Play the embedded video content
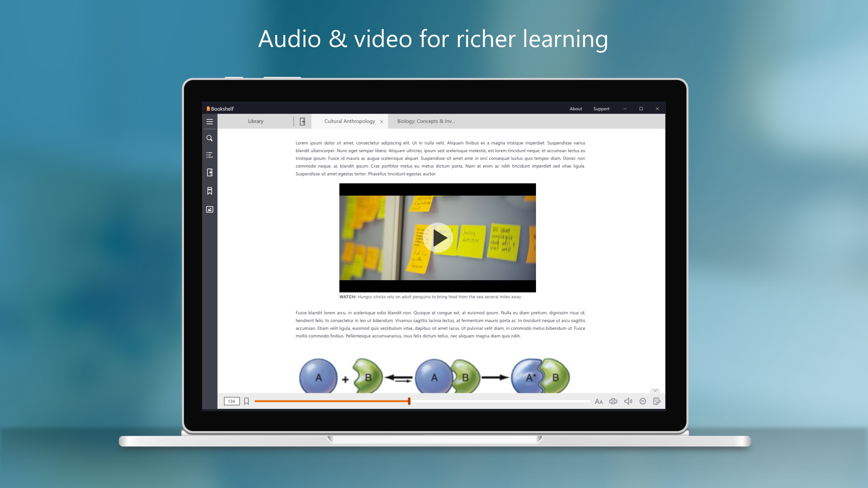The width and height of the screenshot is (868, 488). click(x=438, y=237)
